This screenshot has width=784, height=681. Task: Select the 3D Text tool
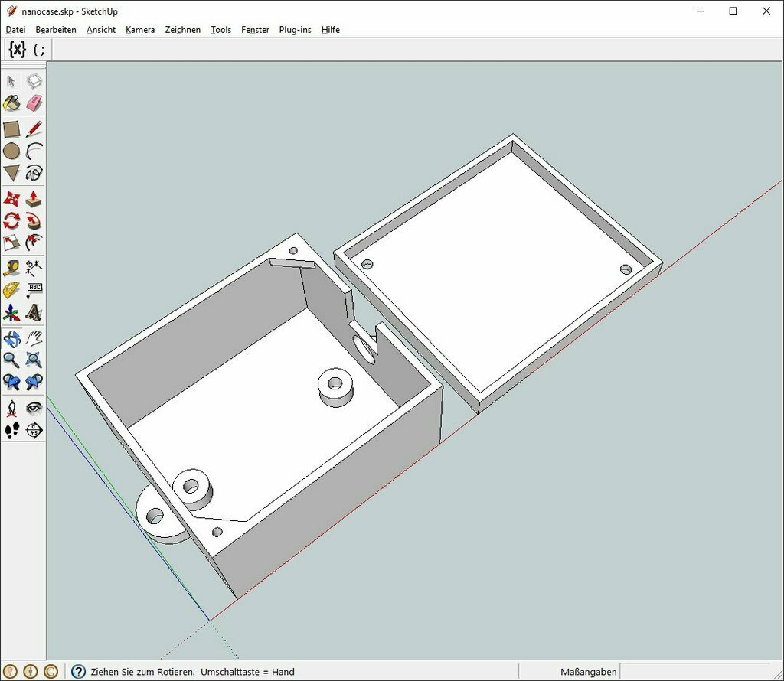coord(34,313)
